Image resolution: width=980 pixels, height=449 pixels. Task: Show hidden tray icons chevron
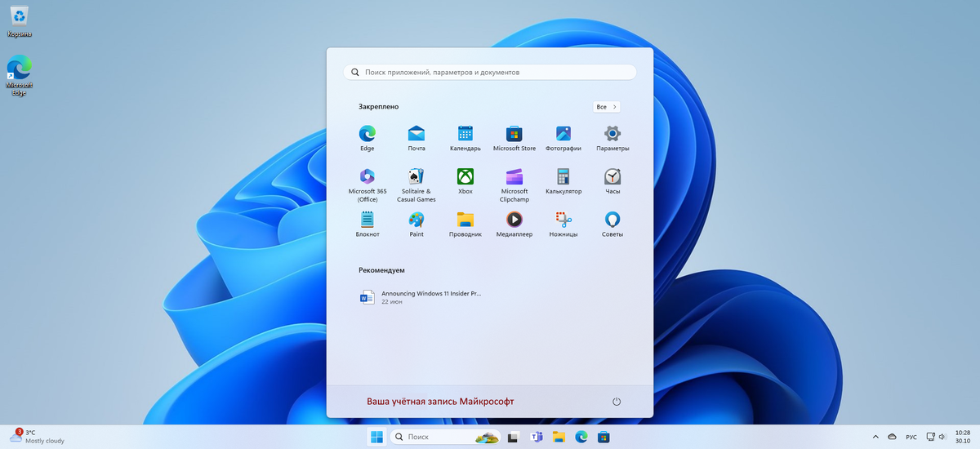coord(875,437)
